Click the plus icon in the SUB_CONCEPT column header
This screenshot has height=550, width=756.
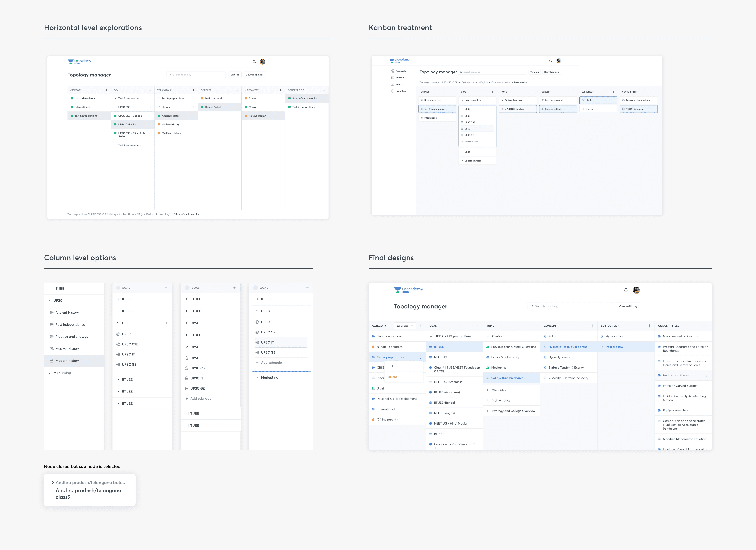649,326
